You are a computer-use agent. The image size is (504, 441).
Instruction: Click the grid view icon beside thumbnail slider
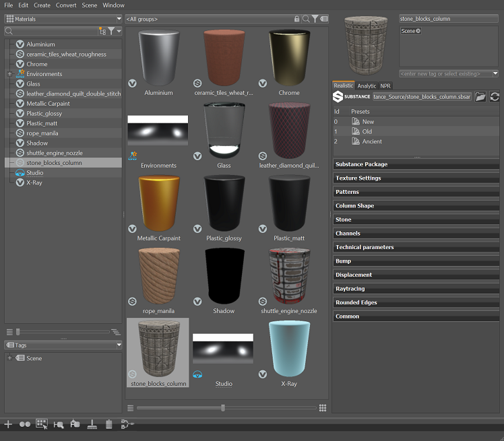(323, 408)
